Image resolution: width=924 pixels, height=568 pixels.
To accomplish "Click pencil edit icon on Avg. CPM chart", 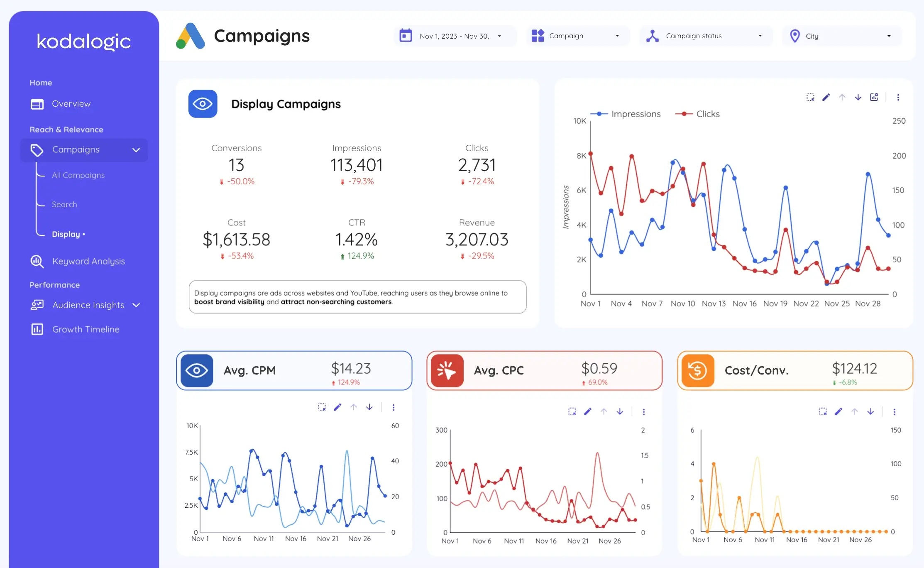I will (337, 407).
